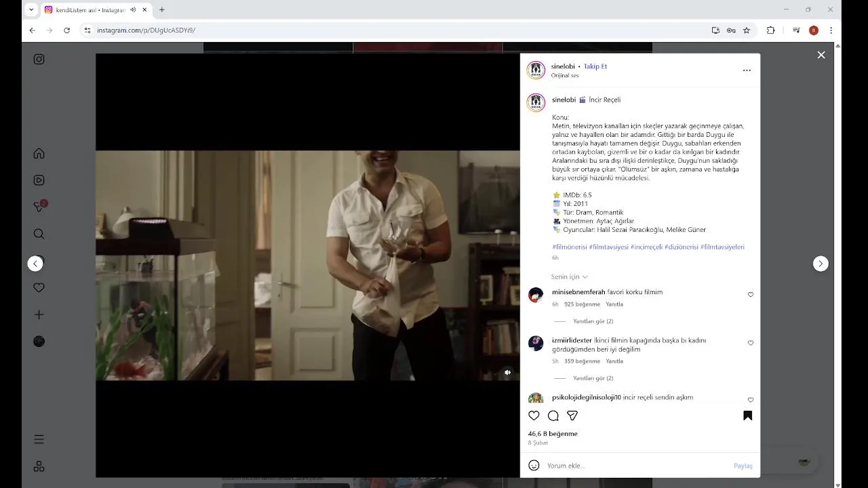Screen dimensions: 868x488
Task: Go to Home feed in sidebar
Action: pyautogui.click(x=39, y=153)
